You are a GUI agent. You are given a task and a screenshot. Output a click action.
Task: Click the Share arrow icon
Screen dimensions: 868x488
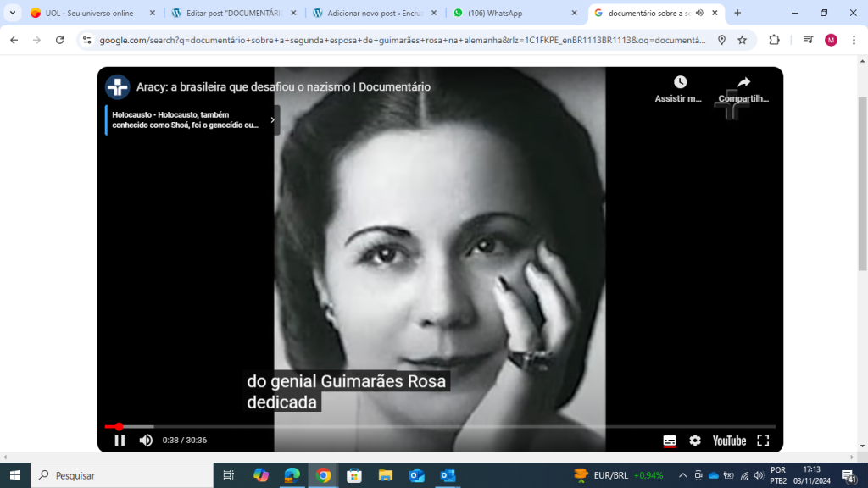coord(743,82)
